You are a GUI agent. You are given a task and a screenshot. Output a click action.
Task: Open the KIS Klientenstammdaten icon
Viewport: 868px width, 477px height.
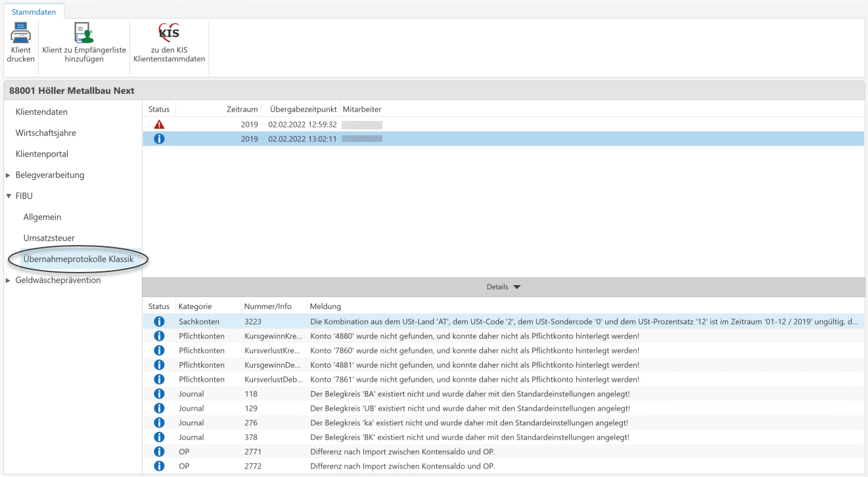pyautogui.click(x=169, y=33)
